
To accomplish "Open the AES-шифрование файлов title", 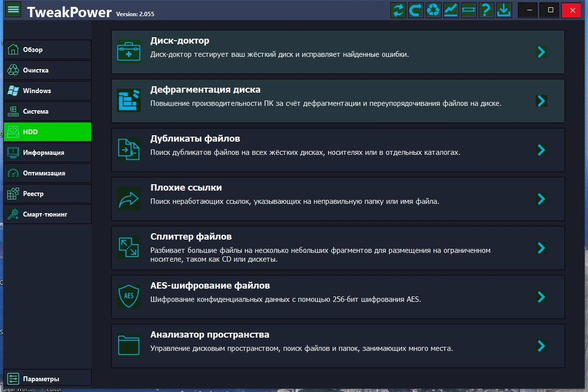I will point(210,286).
